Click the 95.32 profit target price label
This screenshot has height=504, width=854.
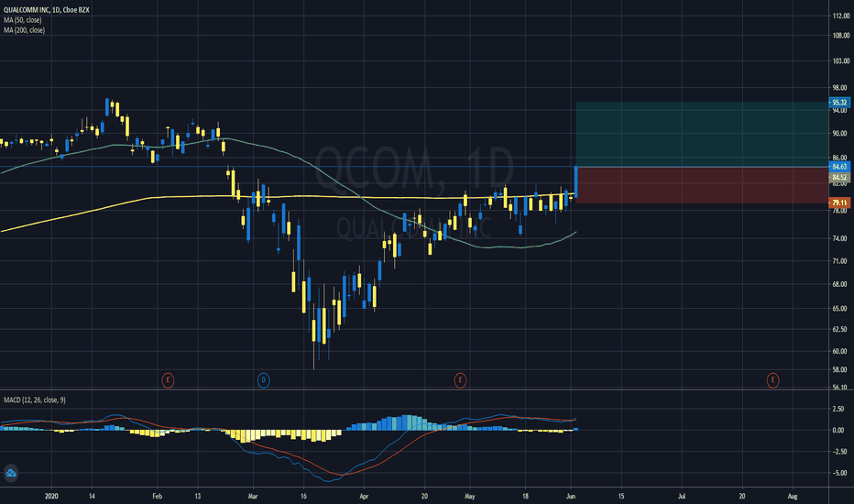[x=839, y=103]
